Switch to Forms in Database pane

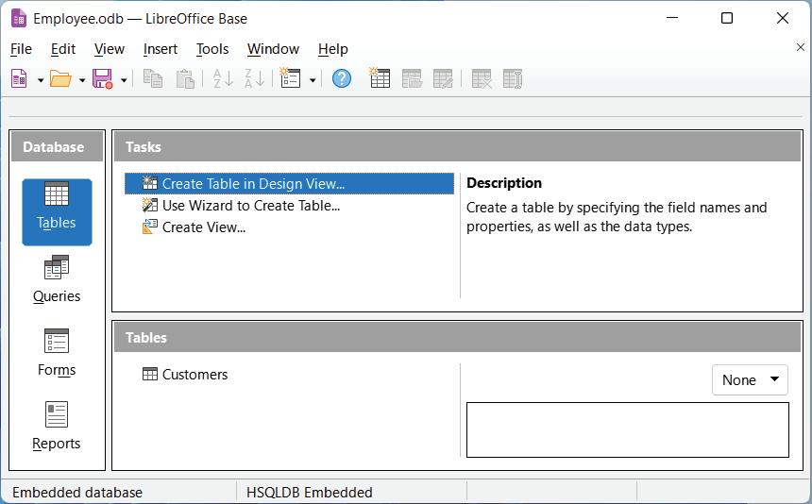[57, 353]
